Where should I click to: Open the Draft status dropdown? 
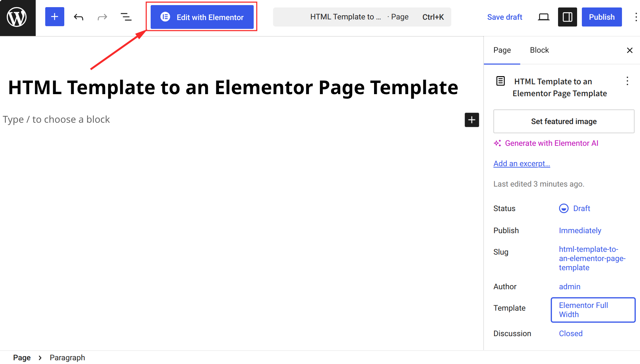[575, 208]
